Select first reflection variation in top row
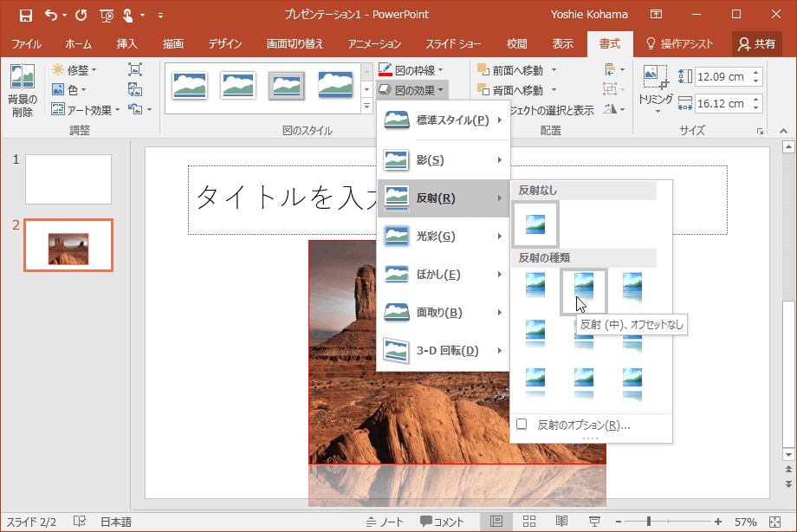Screen dimensions: 797x532 tap(535, 290)
